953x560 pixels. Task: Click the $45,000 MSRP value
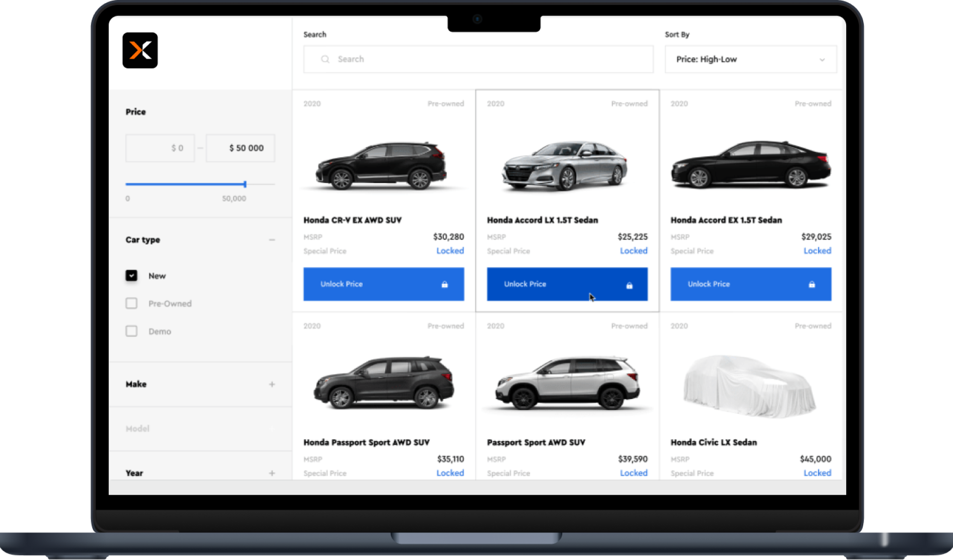pyautogui.click(x=816, y=459)
